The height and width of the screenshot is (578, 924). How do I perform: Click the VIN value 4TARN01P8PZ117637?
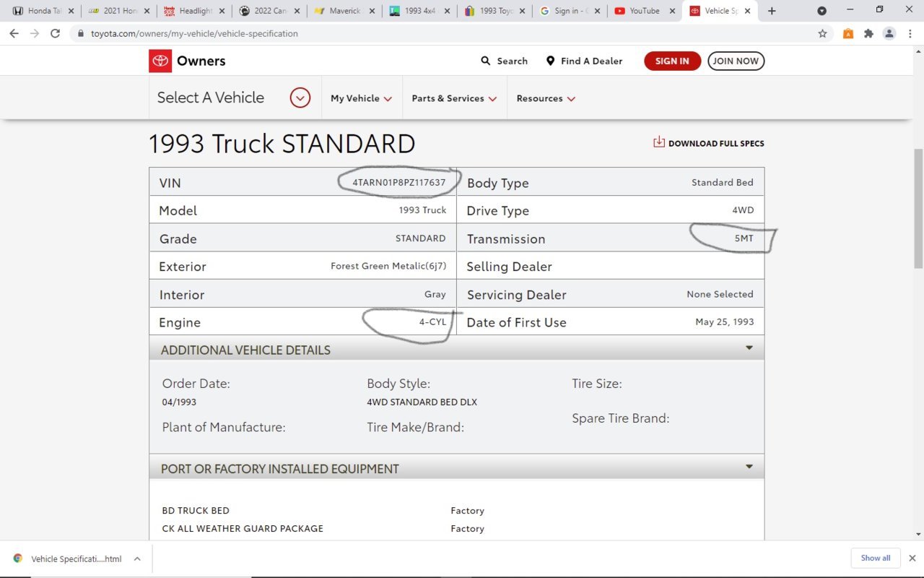pyautogui.click(x=399, y=183)
